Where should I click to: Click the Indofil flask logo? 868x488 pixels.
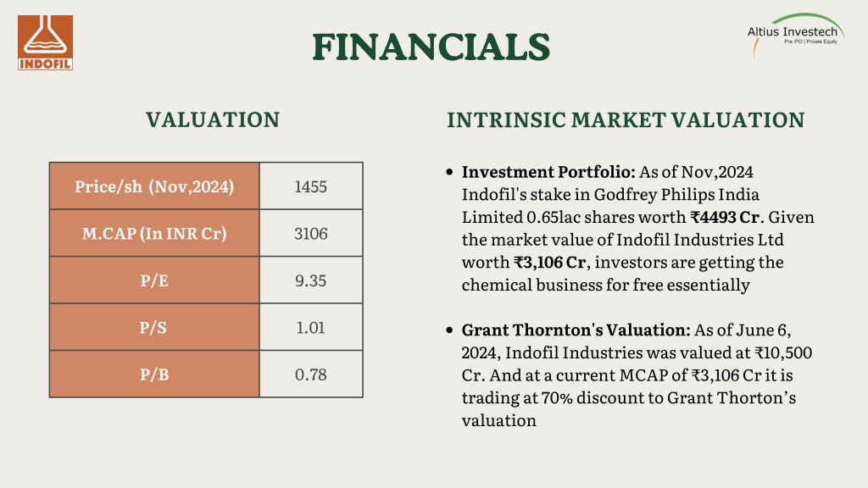(x=45, y=42)
